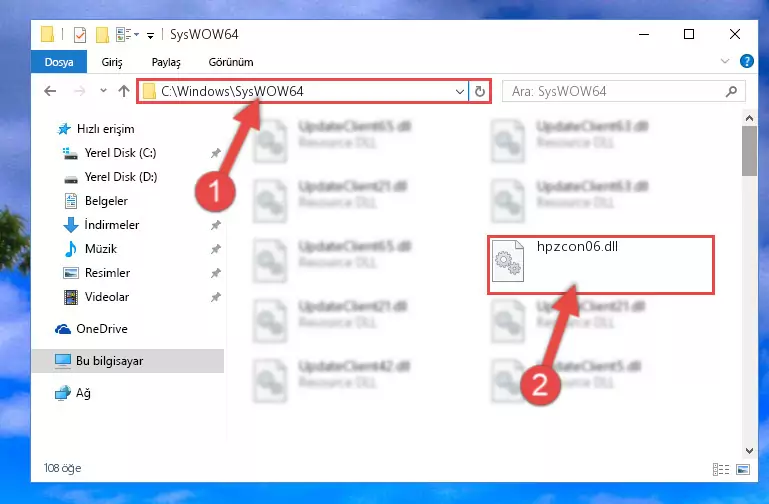The width and height of the screenshot is (769, 504).
Task: Click the scrollbar down arrow
Action: tap(749, 450)
